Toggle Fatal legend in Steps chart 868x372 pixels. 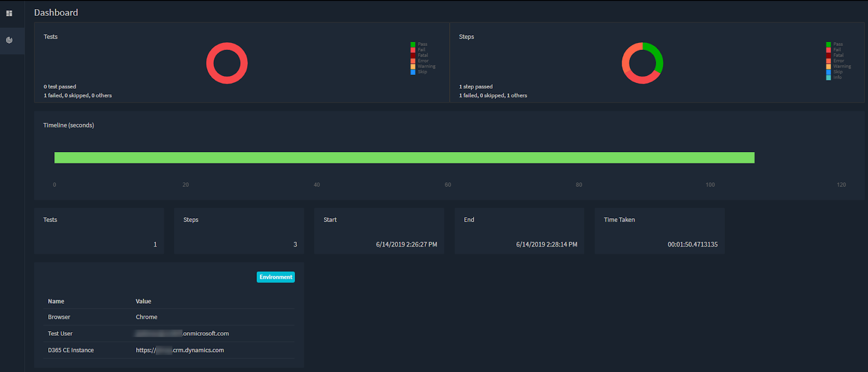click(x=835, y=55)
